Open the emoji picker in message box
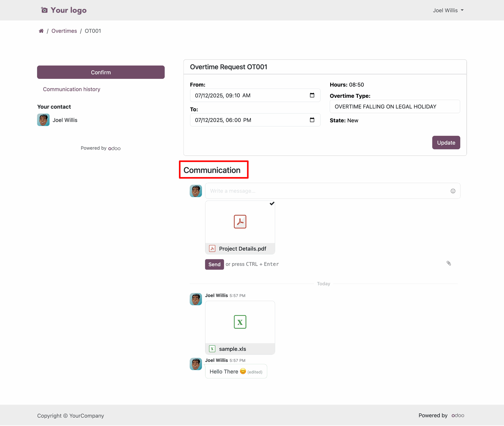The width and height of the screenshot is (504, 426). coord(453,191)
